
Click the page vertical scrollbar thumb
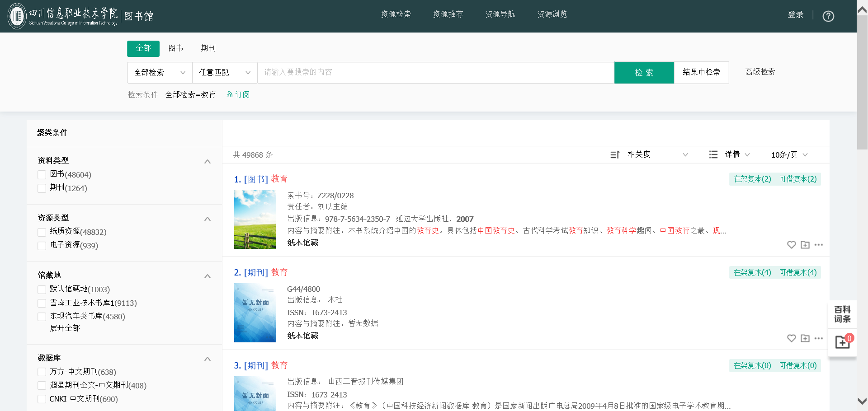pos(862,81)
